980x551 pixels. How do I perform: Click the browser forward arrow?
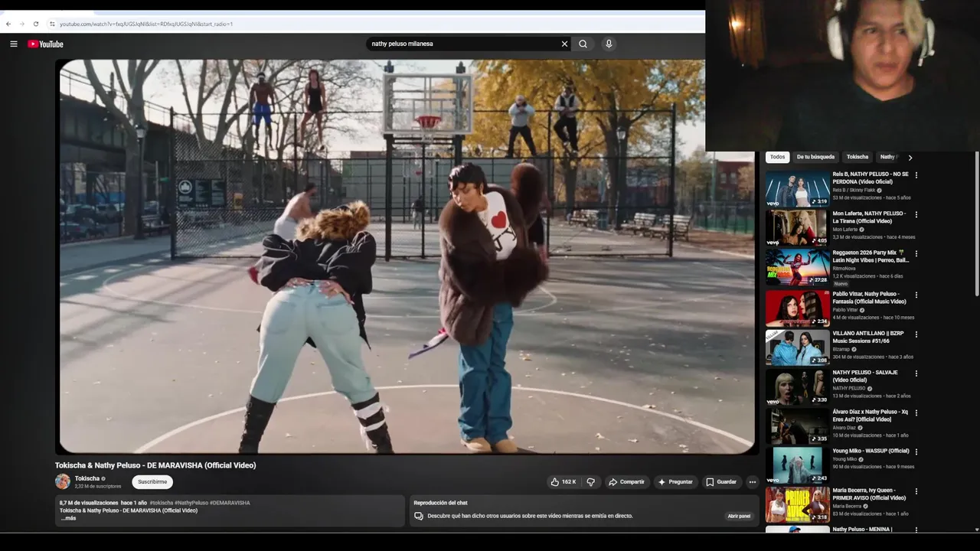21,24
